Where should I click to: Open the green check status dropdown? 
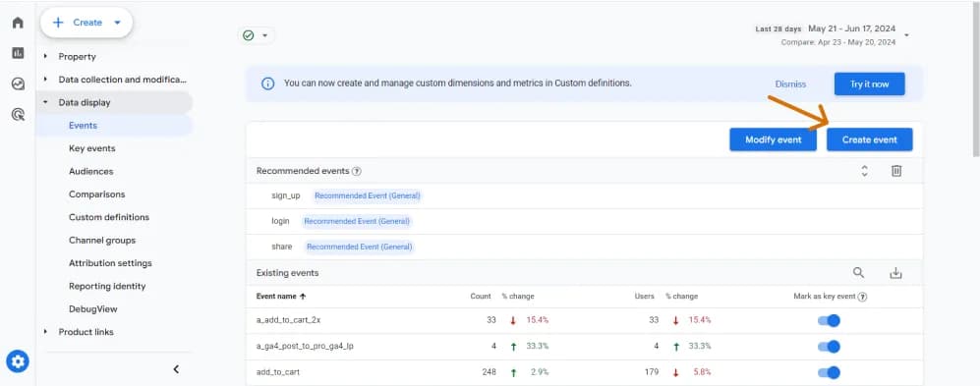point(256,35)
